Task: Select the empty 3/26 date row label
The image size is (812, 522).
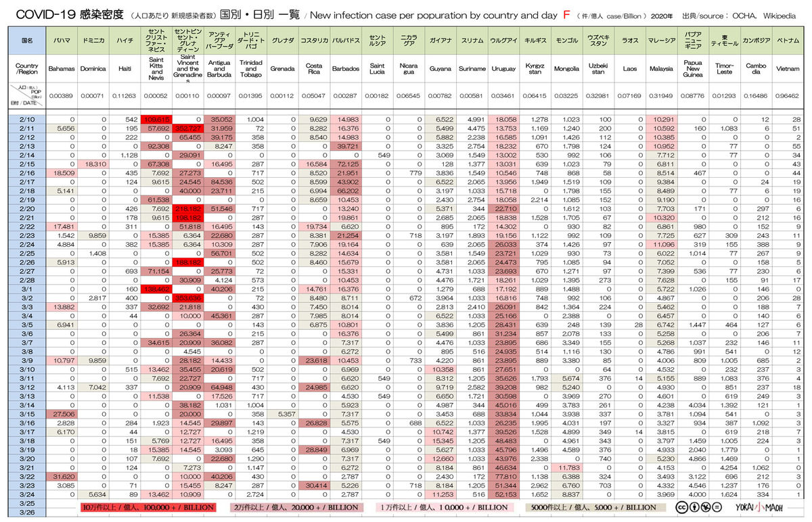Action: point(26,511)
